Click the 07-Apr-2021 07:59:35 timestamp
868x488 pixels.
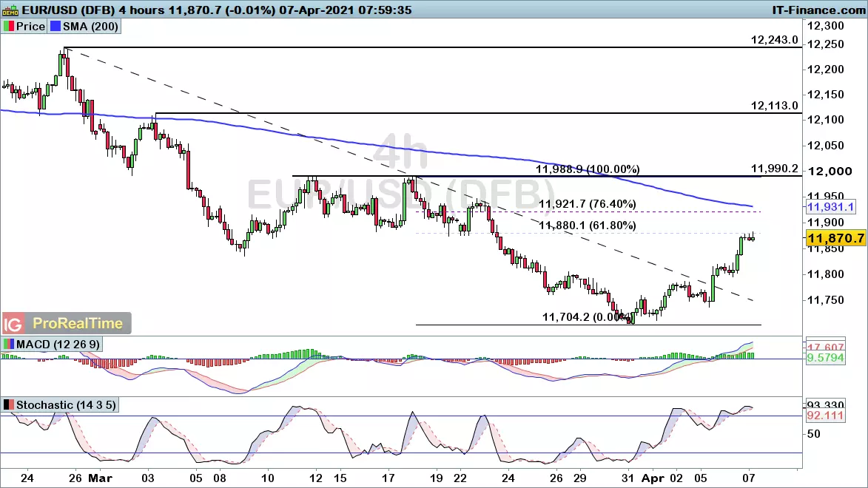tap(345, 10)
